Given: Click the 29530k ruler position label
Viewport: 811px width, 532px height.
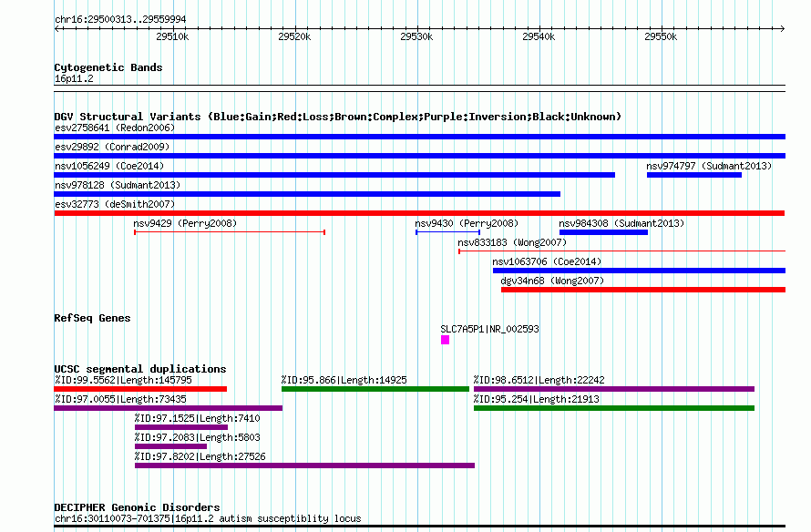Looking at the screenshot, I should click(x=416, y=36).
